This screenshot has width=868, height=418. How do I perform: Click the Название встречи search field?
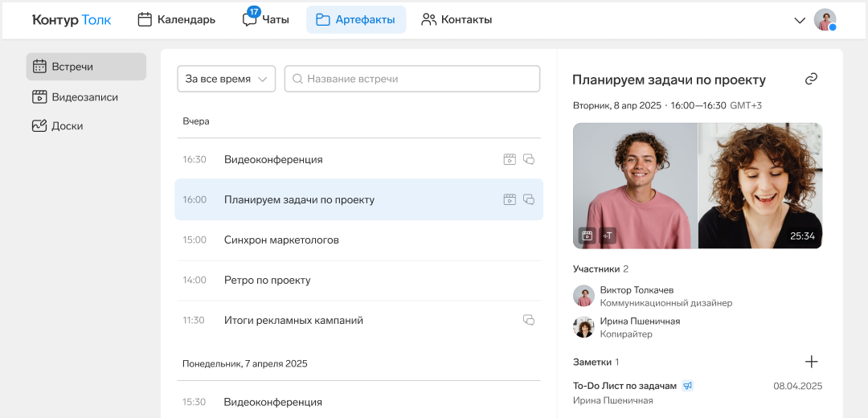[411, 79]
